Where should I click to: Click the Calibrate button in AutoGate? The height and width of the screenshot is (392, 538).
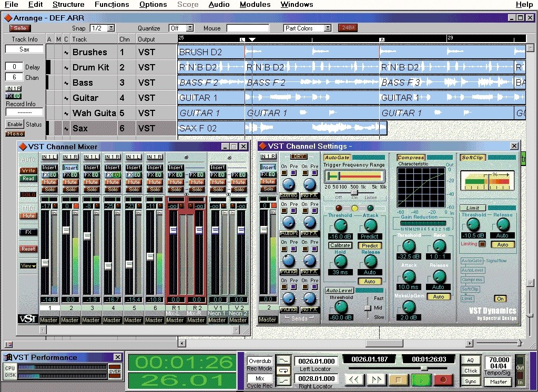click(340, 245)
